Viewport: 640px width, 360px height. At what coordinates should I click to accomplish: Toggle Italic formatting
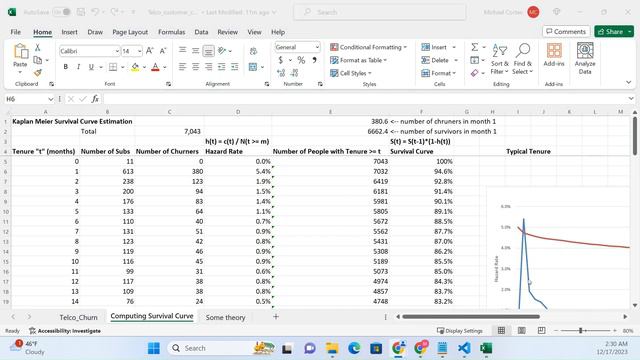point(78,67)
